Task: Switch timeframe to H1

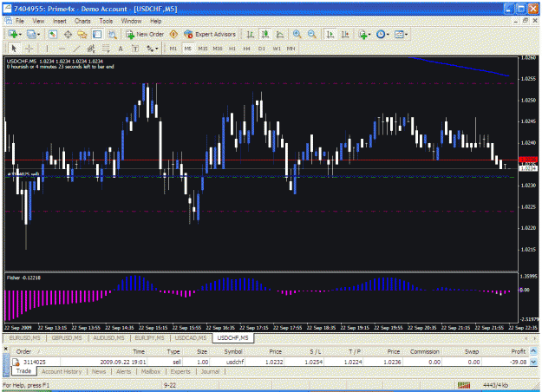Action: (x=232, y=49)
